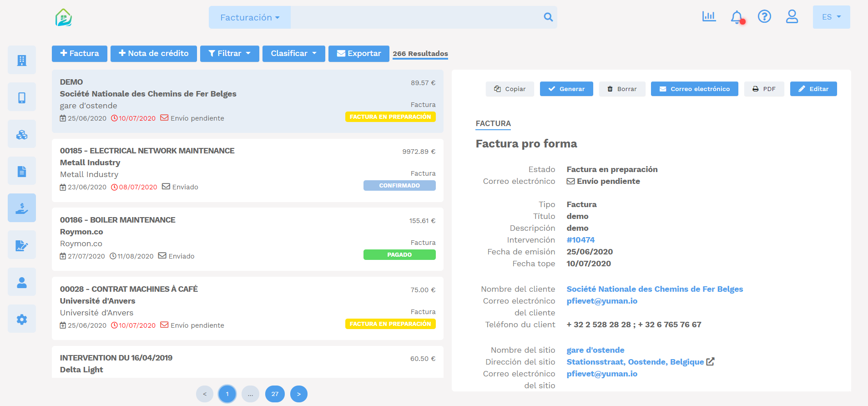The height and width of the screenshot is (406, 868).
Task: Delete invoice with Borrar button
Action: coord(622,89)
